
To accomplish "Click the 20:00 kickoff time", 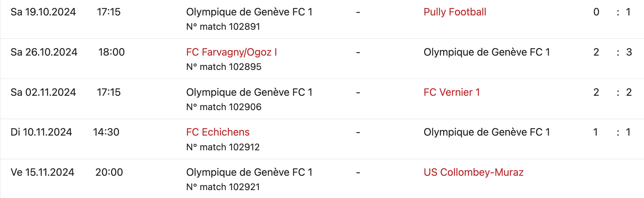I will point(109,173).
